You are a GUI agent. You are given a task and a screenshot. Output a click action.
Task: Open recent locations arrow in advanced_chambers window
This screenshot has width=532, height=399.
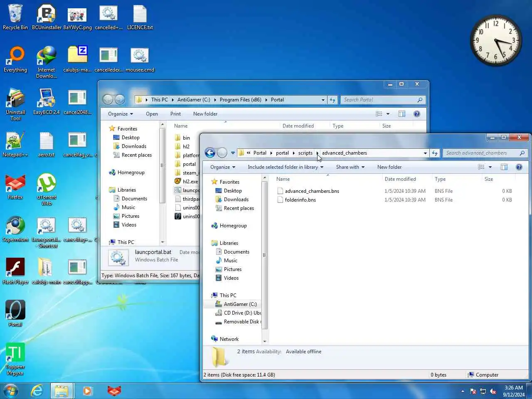click(x=233, y=153)
